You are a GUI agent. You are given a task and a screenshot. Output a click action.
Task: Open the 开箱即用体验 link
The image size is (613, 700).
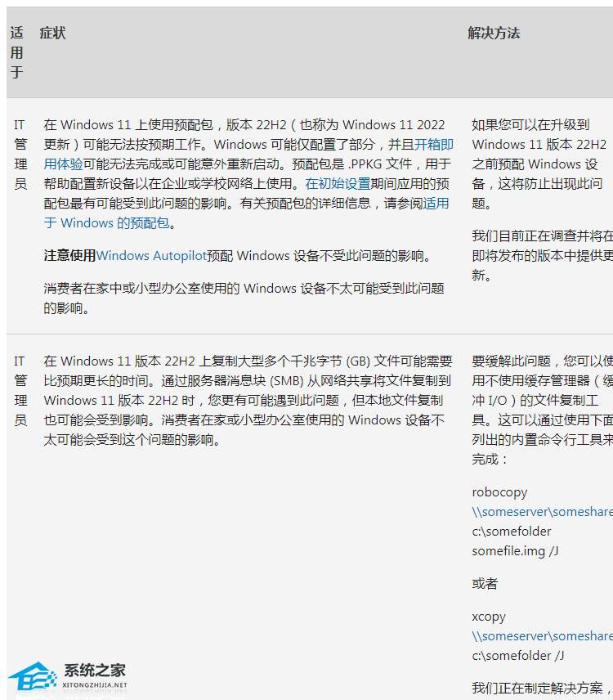pos(433,145)
